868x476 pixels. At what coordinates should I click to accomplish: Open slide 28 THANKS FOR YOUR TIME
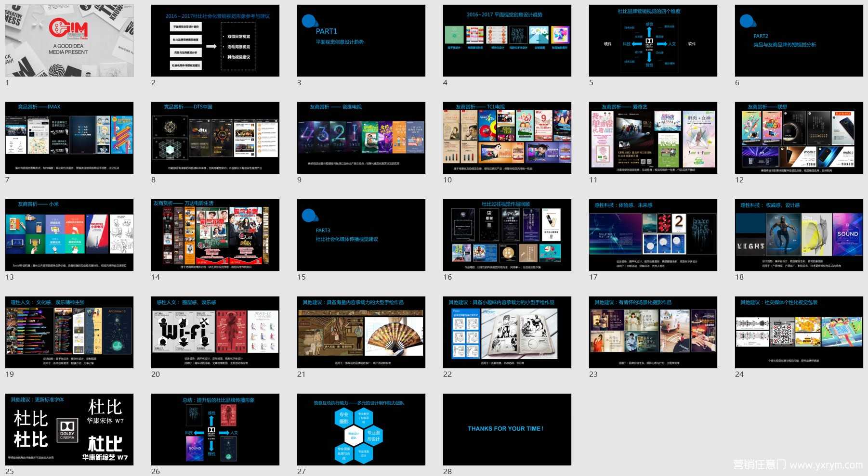pyautogui.click(x=507, y=429)
